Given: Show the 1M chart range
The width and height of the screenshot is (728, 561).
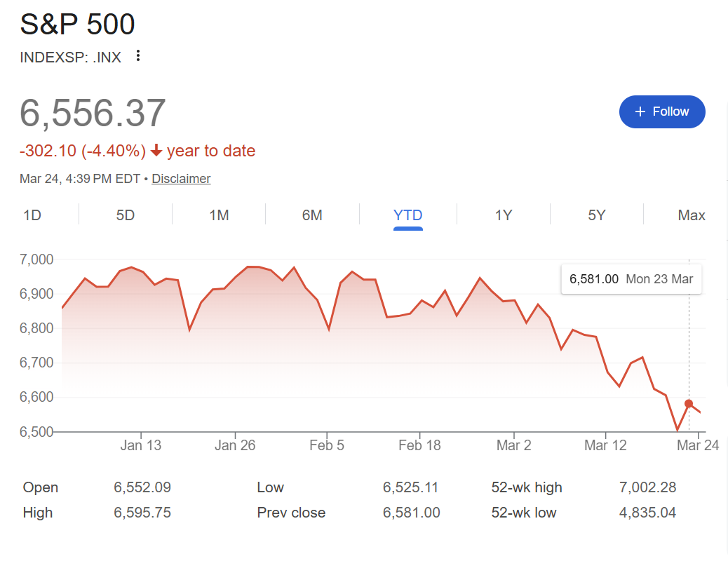Looking at the screenshot, I should [x=219, y=215].
